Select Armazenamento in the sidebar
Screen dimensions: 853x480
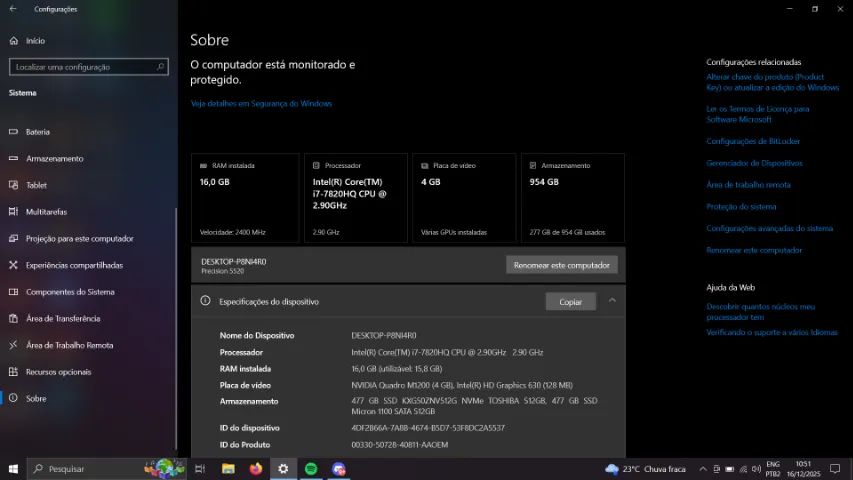54,159
